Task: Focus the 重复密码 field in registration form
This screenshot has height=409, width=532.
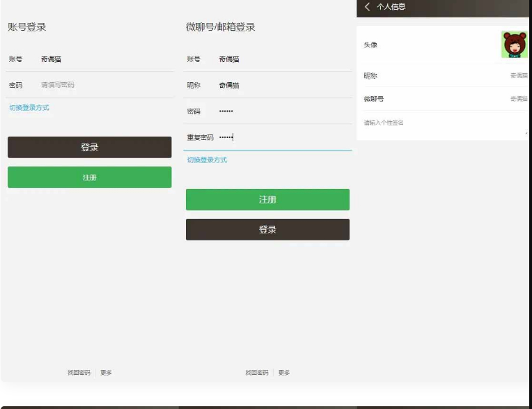Action: point(282,137)
